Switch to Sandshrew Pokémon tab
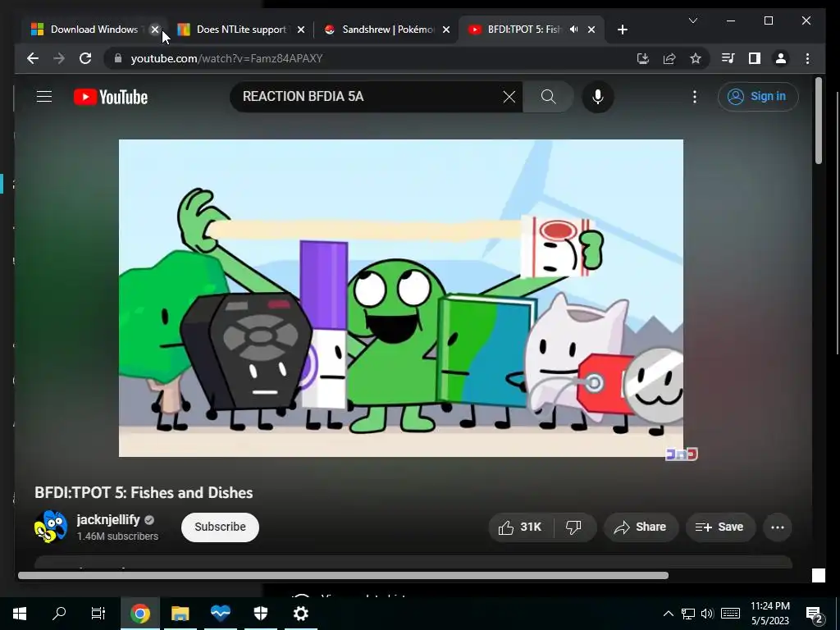840x630 pixels. click(388, 30)
